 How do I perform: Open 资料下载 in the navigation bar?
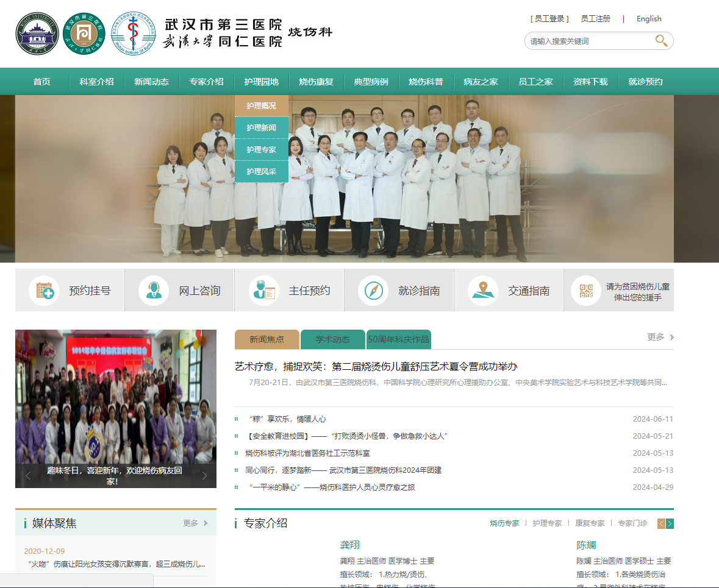tap(590, 82)
